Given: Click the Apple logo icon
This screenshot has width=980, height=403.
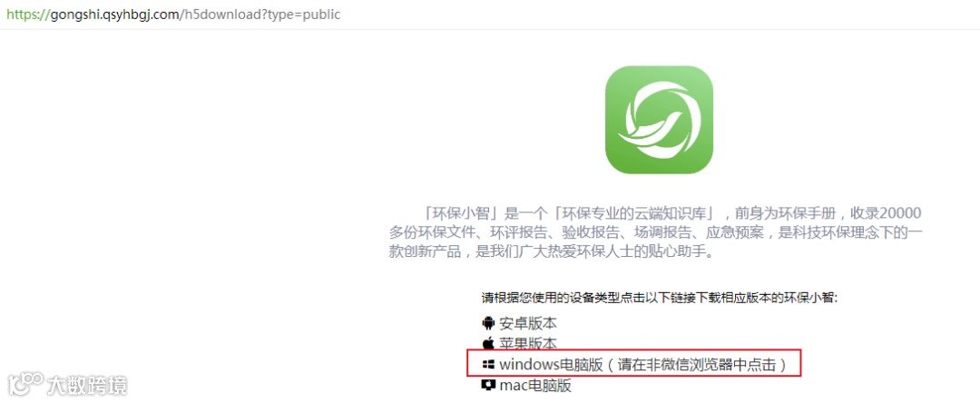Looking at the screenshot, I should click(x=488, y=343).
